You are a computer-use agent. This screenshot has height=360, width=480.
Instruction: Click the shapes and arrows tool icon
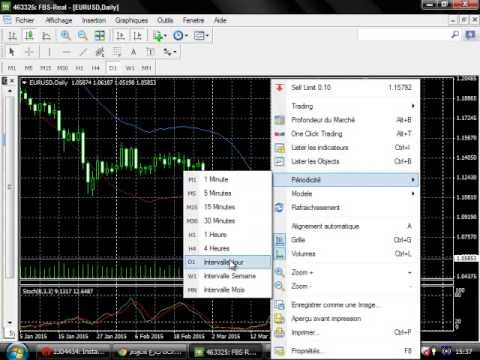coord(168,52)
